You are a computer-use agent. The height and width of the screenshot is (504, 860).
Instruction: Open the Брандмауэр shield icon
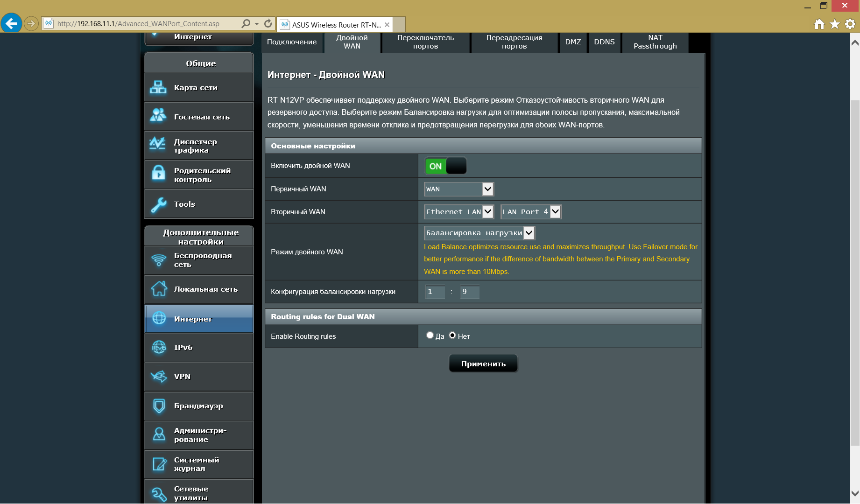click(158, 406)
